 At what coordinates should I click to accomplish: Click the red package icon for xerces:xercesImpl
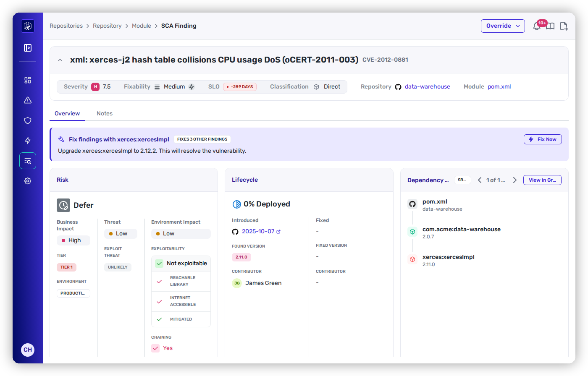(x=412, y=259)
